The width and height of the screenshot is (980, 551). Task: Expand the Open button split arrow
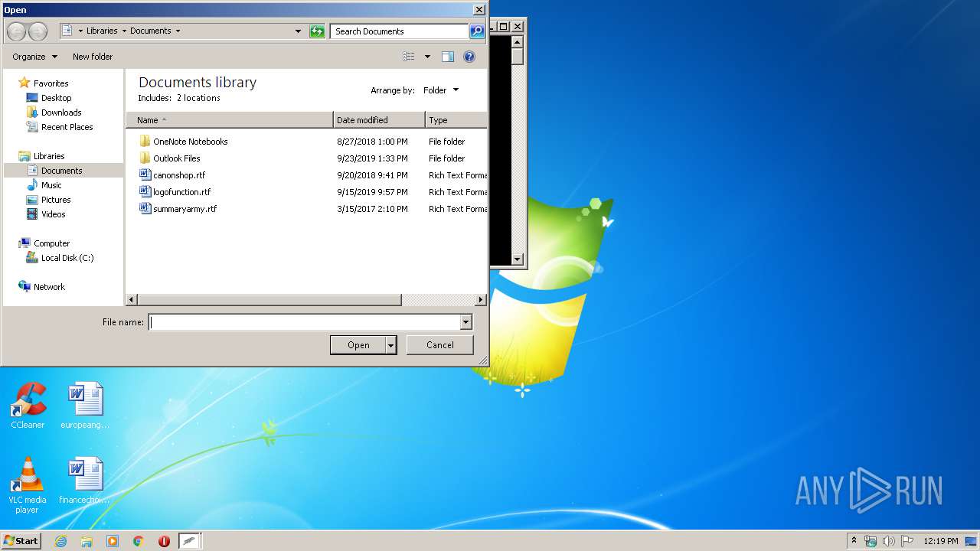[391, 345]
